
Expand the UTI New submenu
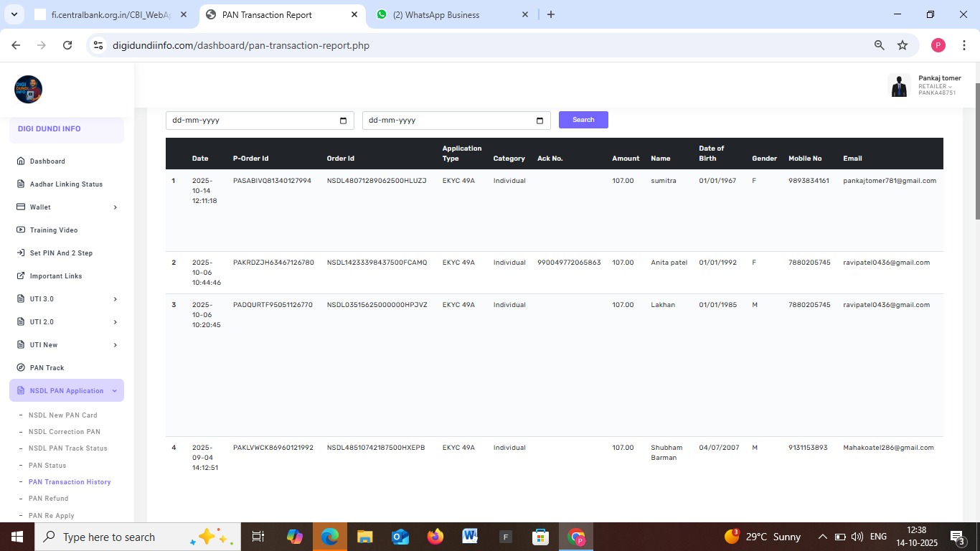point(116,345)
